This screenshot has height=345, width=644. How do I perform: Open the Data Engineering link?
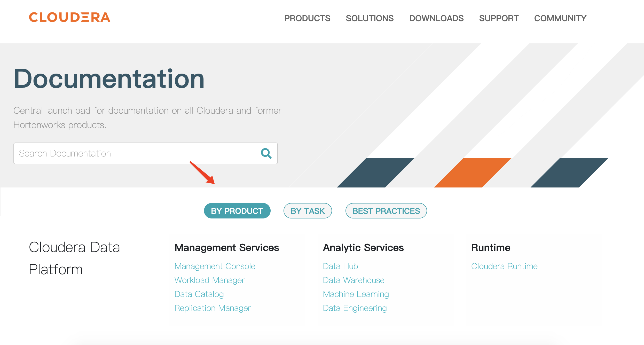point(355,308)
